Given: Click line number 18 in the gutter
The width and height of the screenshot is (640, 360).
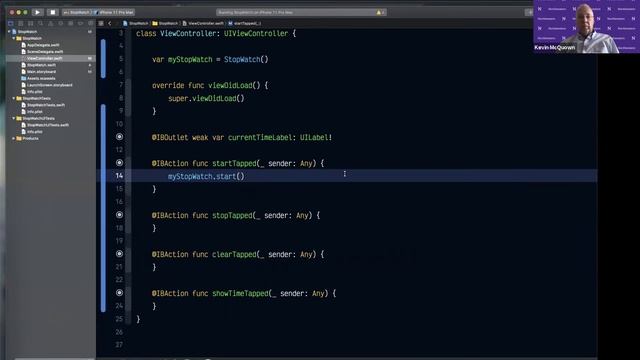Looking at the screenshot, I should (119, 228).
